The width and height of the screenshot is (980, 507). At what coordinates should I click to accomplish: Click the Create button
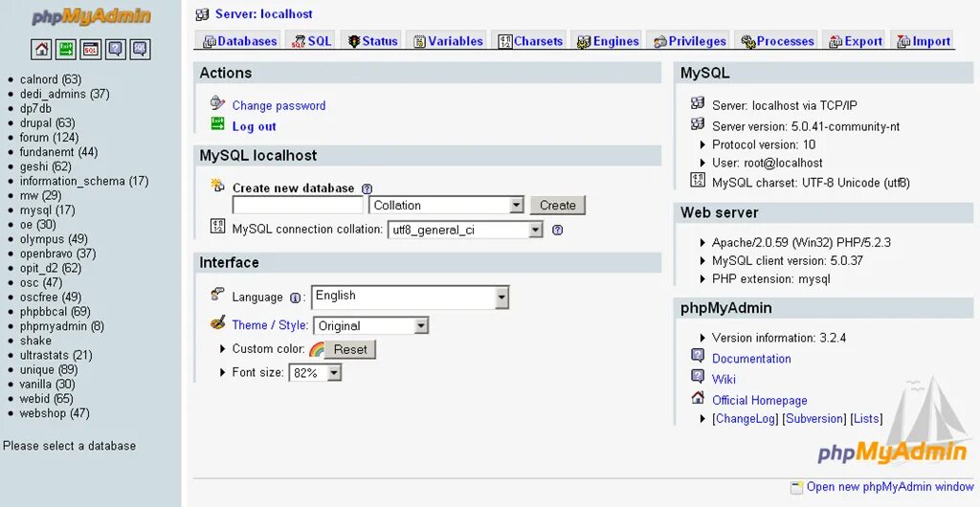point(558,206)
